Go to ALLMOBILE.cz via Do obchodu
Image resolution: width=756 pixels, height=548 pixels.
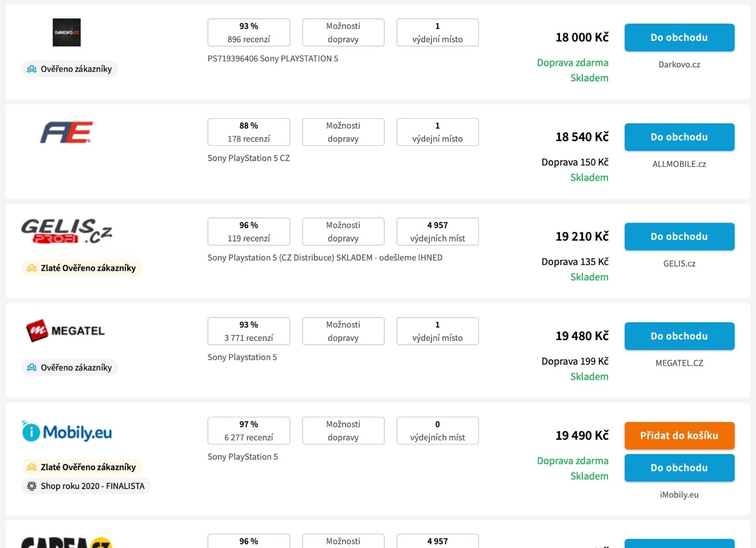[x=679, y=137]
